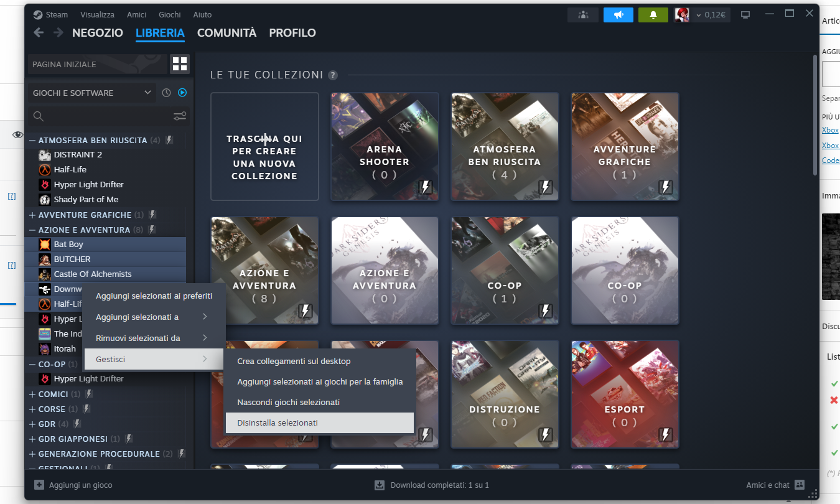Open the collections grid view icon

tap(180, 63)
